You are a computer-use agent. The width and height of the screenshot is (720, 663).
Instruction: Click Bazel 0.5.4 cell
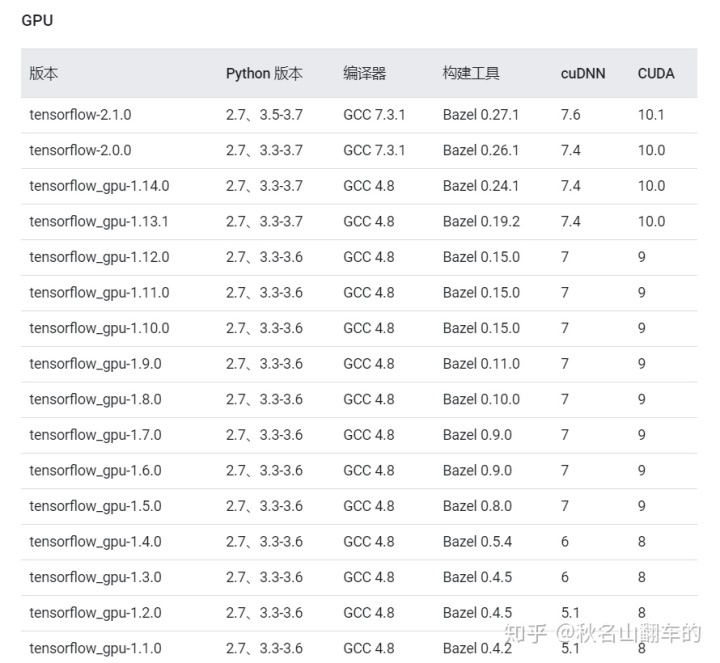[x=478, y=542]
